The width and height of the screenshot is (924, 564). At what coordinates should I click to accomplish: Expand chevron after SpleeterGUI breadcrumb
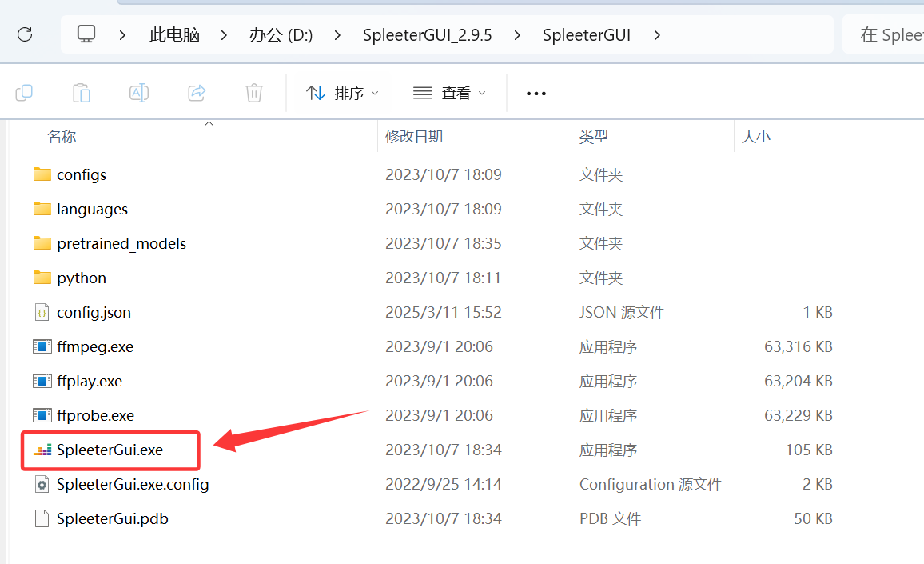pos(657,35)
